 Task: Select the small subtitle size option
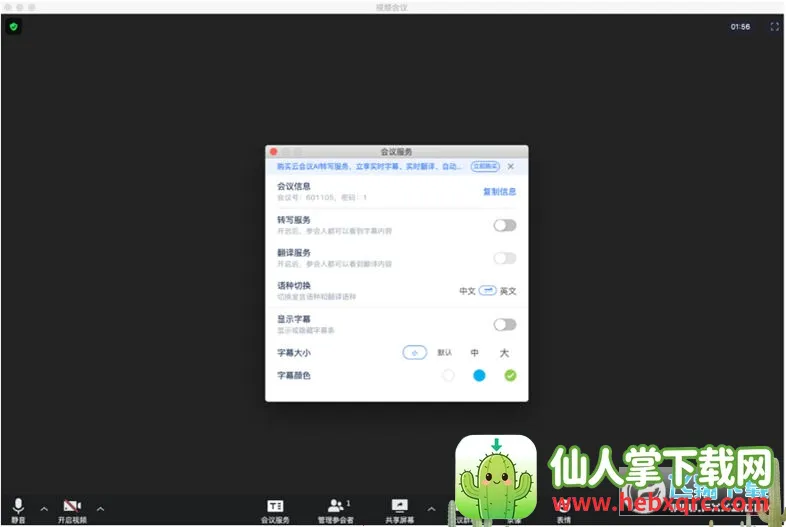(x=415, y=352)
